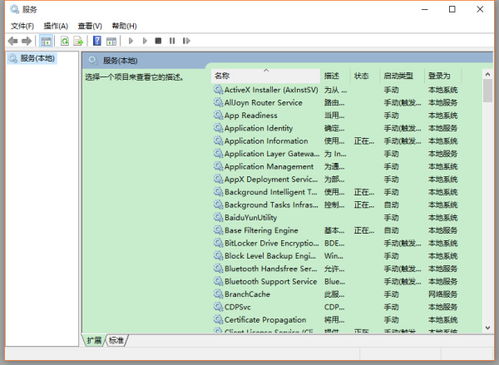Viewport: 499px width, 365px height.
Task: Select Application Layer Gateway service row
Action: [336, 154]
